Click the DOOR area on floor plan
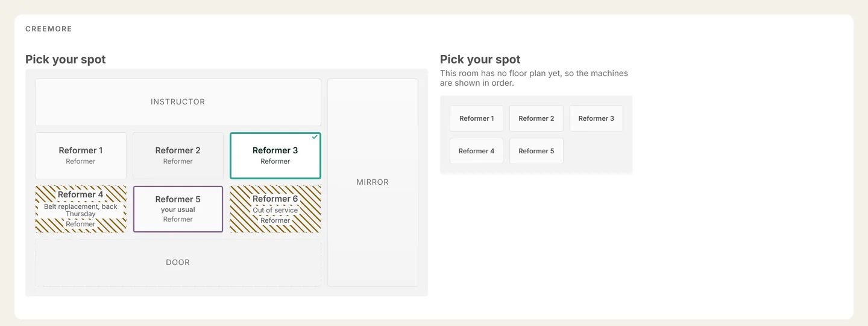This screenshot has height=326, width=868. coord(178,263)
